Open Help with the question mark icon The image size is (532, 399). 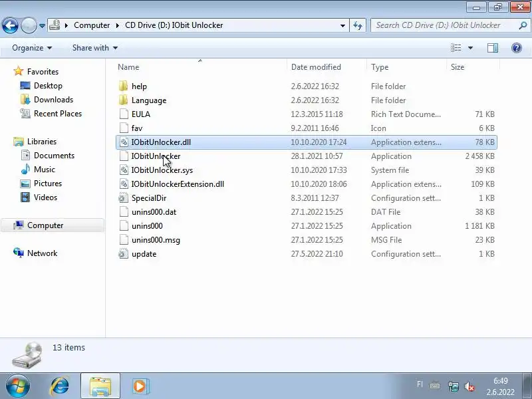[517, 48]
